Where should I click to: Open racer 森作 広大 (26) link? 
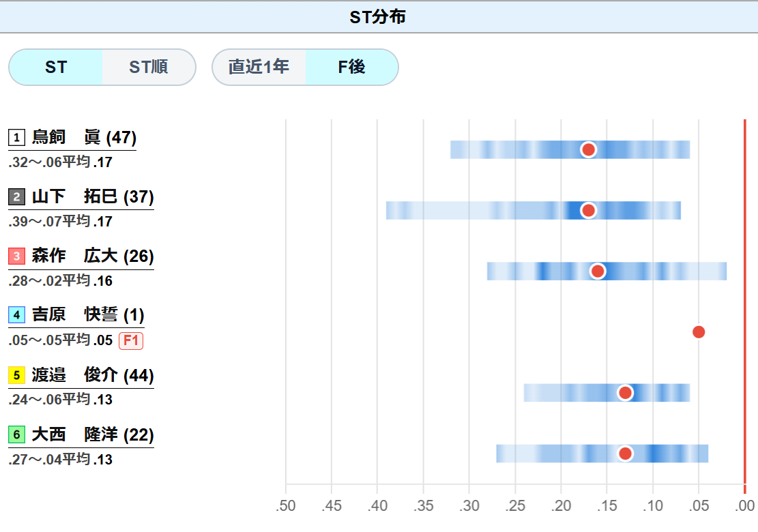(x=93, y=256)
